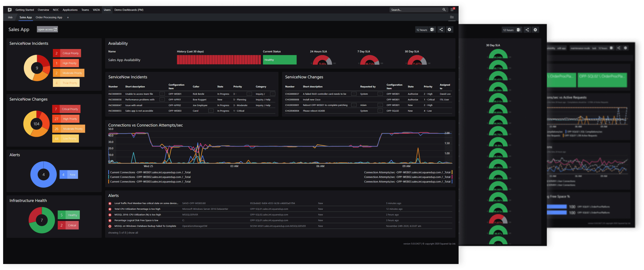Screen dimensions: 644x270
Task: Click the SquaredUp logo icon
Action: pyautogui.click(x=10, y=10)
